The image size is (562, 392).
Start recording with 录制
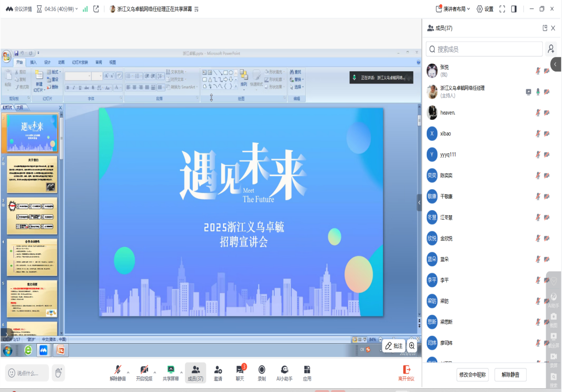(x=262, y=373)
